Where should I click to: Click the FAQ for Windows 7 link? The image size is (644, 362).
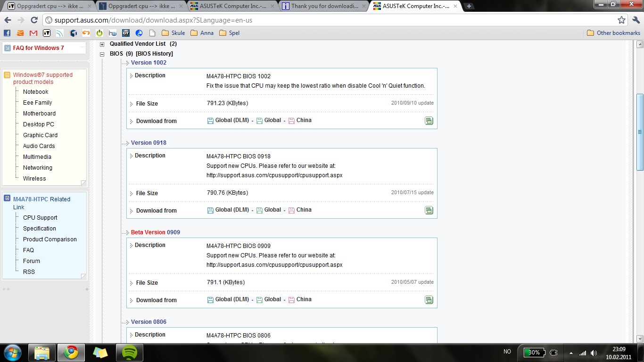click(x=38, y=48)
